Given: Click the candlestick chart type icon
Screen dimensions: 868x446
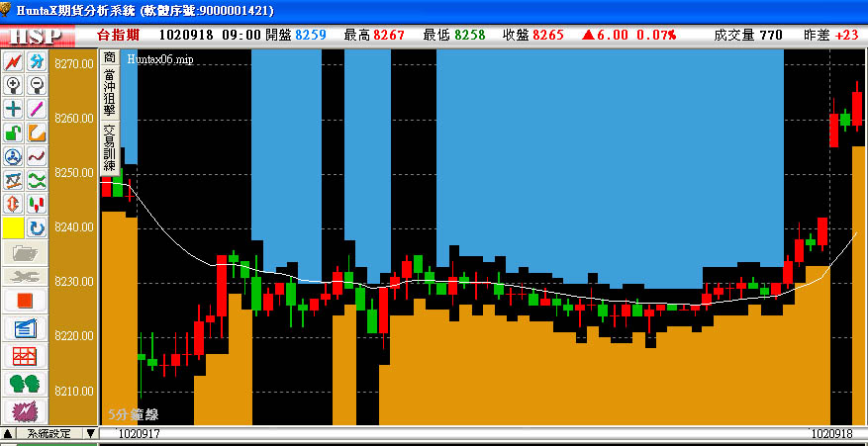Looking at the screenshot, I should [x=37, y=204].
